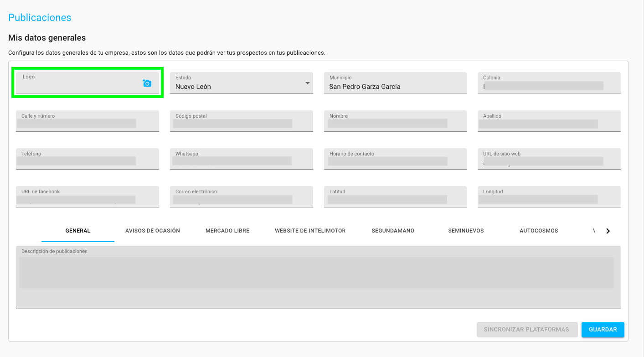644x357 pixels.
Task: Switch to the Autocosmos tab
Action: click(539, 231)
